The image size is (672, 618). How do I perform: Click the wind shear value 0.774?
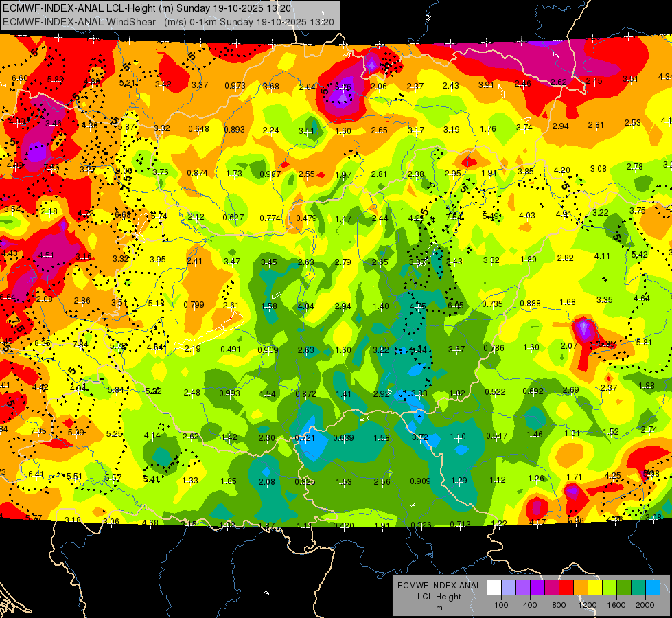270,218
